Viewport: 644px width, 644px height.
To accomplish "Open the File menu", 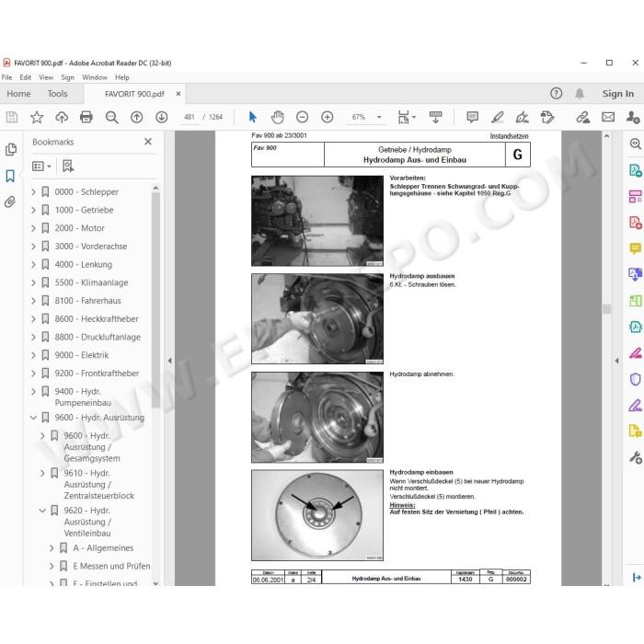I will click(7, 77).
